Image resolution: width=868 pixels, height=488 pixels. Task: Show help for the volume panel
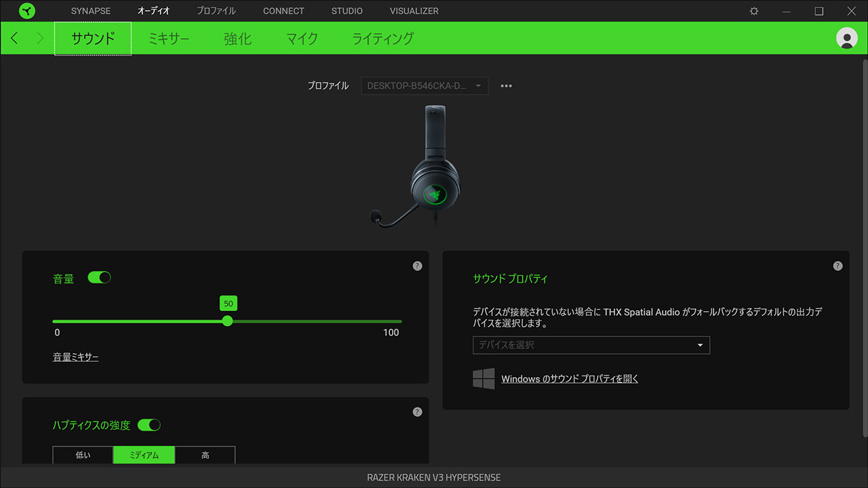tap(417, 266)
